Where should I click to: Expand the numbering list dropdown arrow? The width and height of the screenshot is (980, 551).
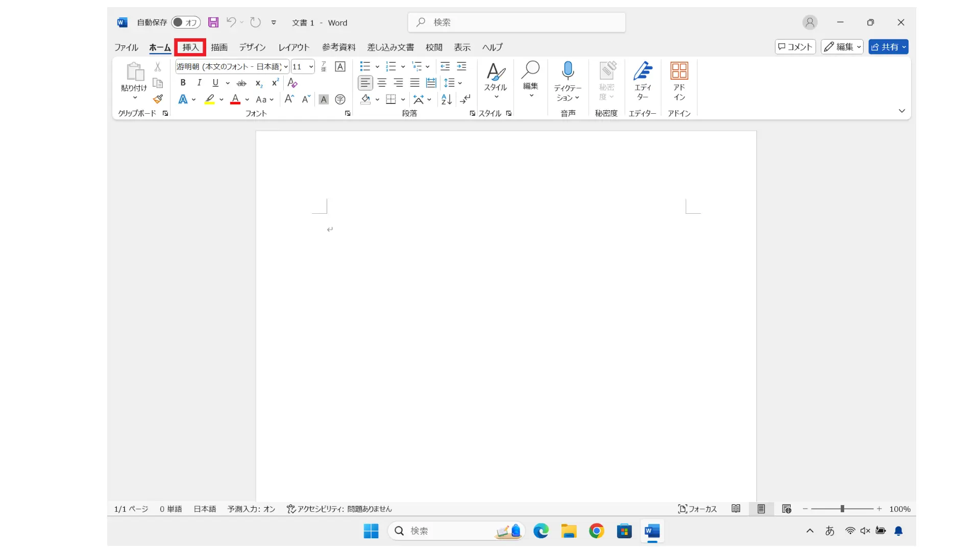point(403,67)
